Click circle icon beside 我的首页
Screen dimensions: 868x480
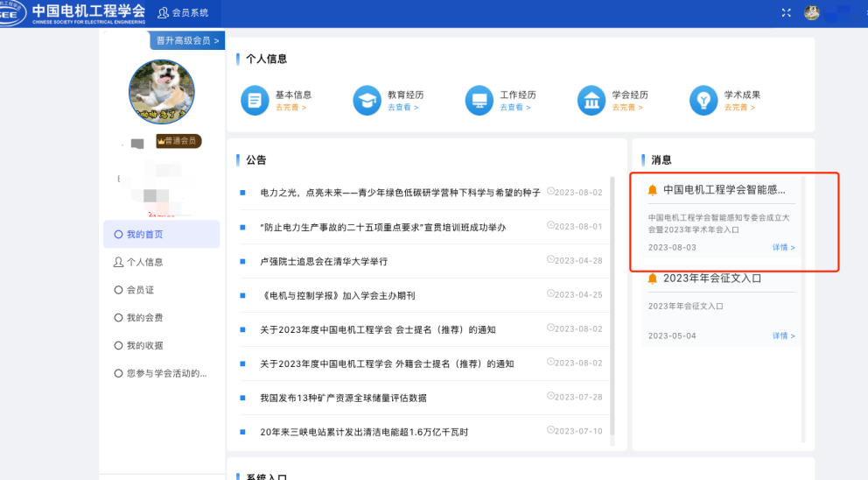118,235
